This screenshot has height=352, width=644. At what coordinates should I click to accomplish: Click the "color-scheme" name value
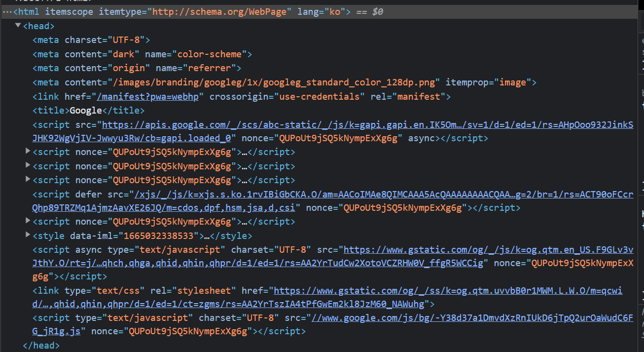click(x=210, y=54)
